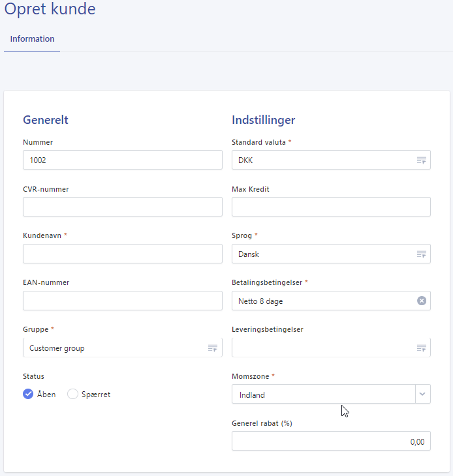This screenshot has height=476, width=453.
Task: Focus the Nummer field containing 1002
Action: (x=122, y=160)
